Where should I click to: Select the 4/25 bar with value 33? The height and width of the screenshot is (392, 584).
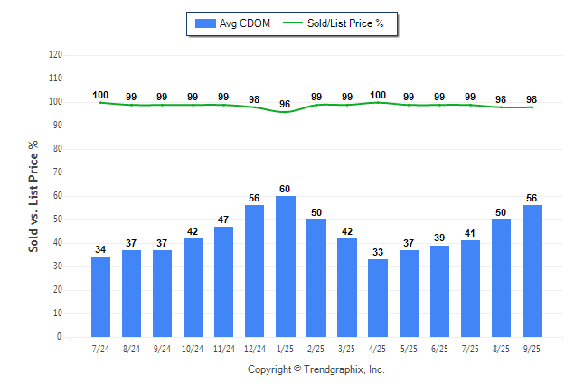pos(377,298)
